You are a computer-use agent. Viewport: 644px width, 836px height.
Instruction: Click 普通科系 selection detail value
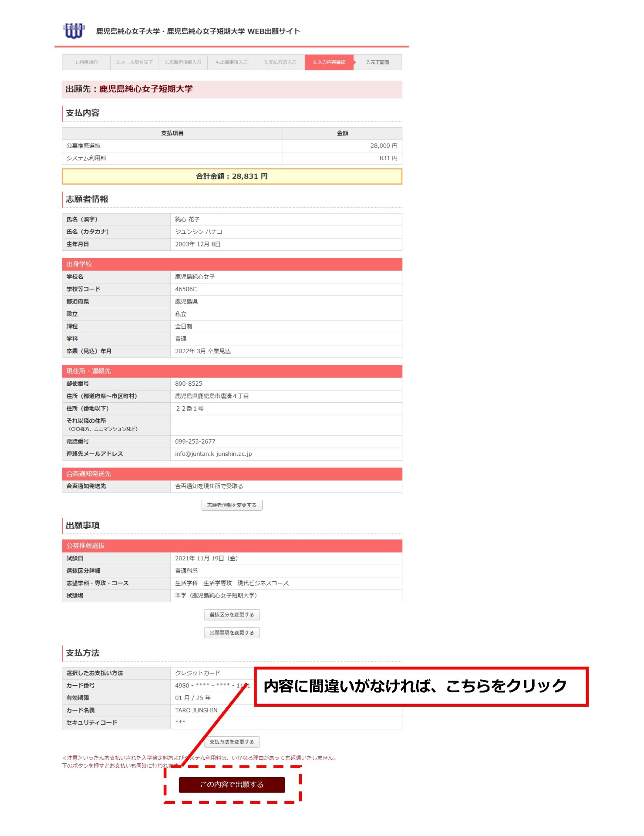(x=186, y=571)
